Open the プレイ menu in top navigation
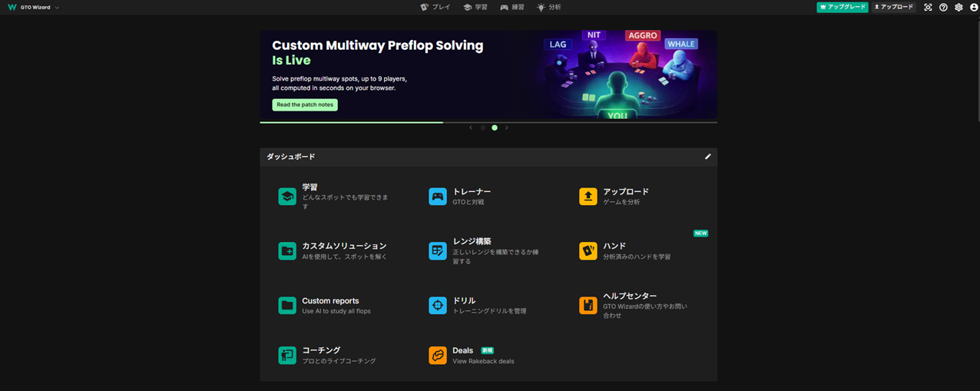The height and width of the screenshot is (391, 980). pyautogui.click(x=435, y=7)
